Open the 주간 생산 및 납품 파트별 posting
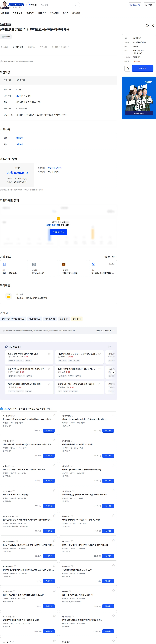 tap(77, 570)
